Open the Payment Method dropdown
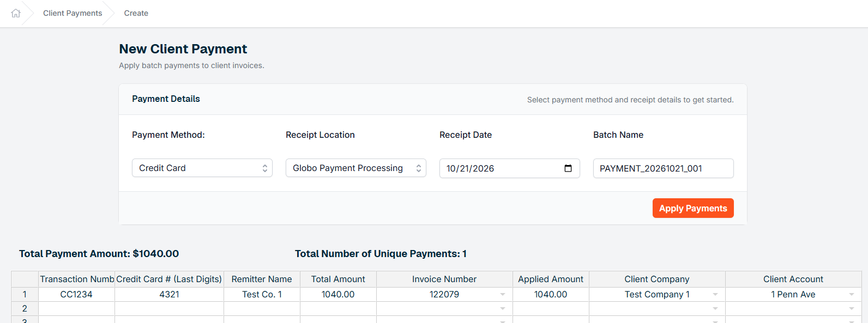This screenshot has height=323, width=868. click(202, 168)
